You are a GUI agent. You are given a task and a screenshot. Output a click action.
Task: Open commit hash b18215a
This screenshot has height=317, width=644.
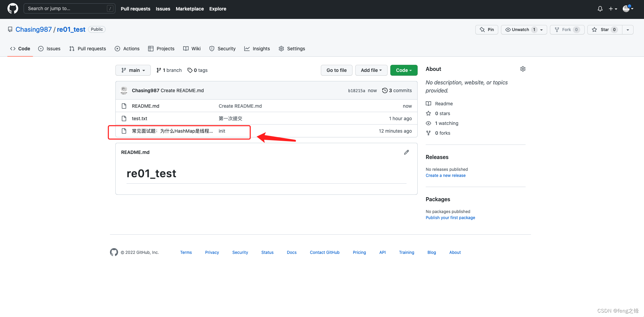click(x=357, y=90)
